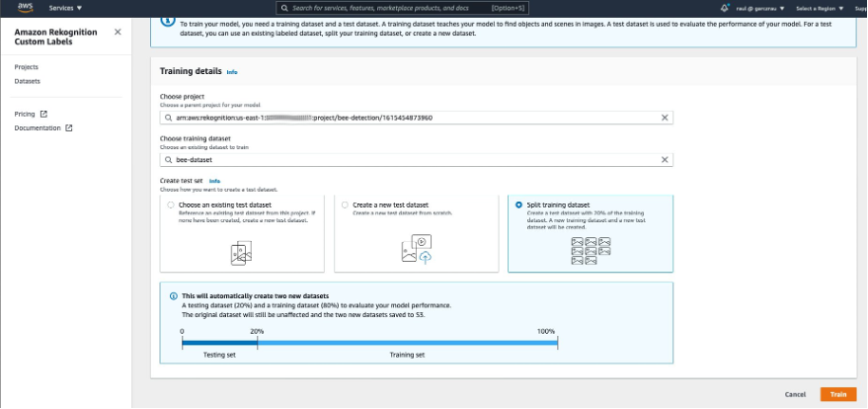Click the info icon in the blue banner
Image resolution: width=868 pixels, height=409 pixels.
coord(168,21)
